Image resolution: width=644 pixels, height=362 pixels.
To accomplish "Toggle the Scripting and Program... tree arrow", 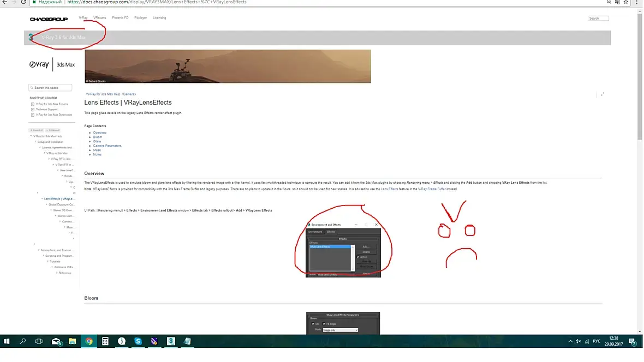I will [x=43, y=256].
